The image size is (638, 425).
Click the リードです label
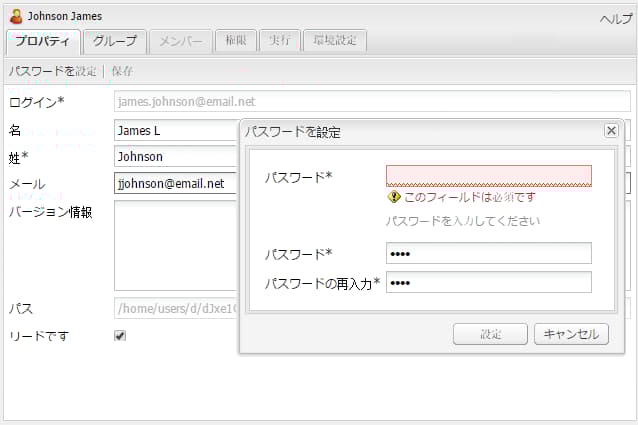point(39,336)
